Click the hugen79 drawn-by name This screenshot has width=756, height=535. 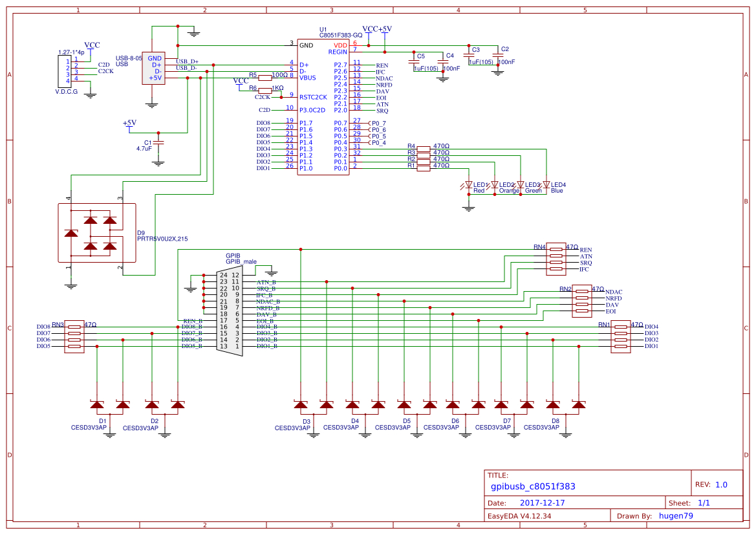click(x=676, y=516)
